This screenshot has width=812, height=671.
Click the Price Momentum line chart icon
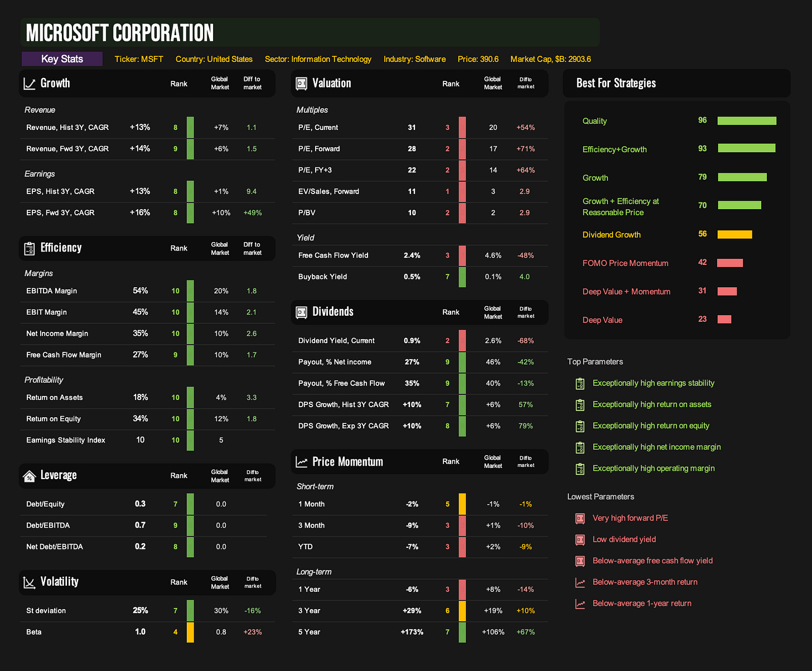pyautogui.click(x=302, y=462)
